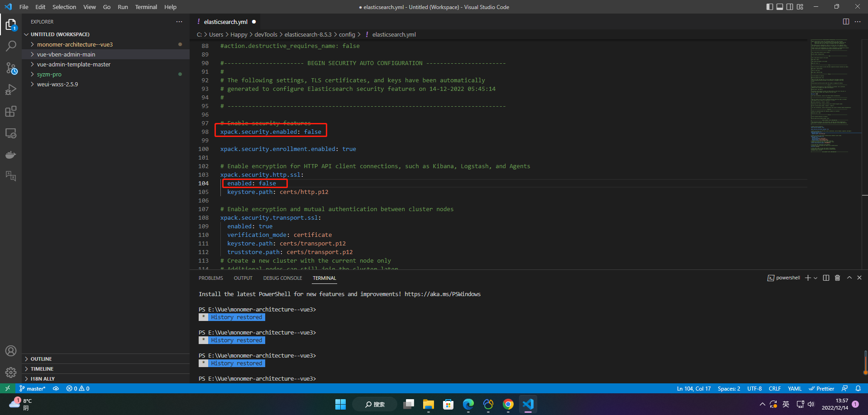Viewport: 868px width, 415px height.
Task: Open the Extensions view
Action: tap(11, 111)
